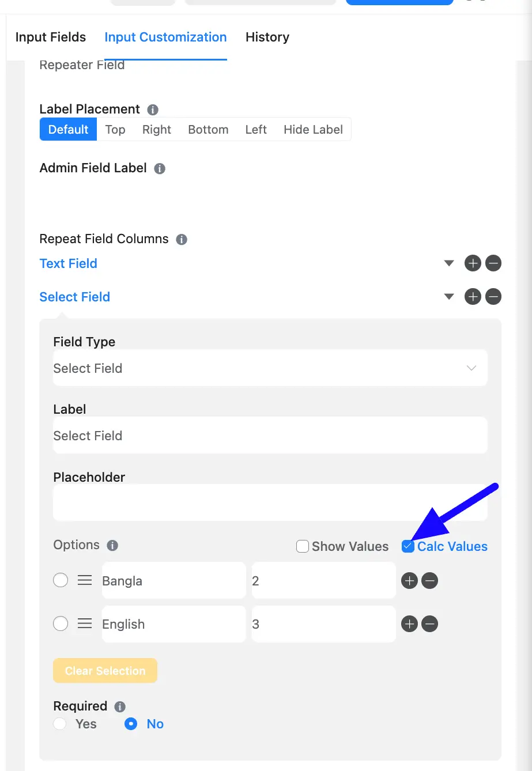Add an option after Bangla with plus icon
This screenshot has height=771, width=532.
point(409,581)
